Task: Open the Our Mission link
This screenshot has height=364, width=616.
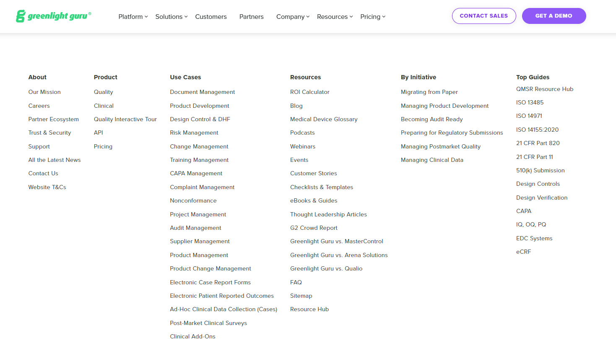Action: tap(44, 92)
